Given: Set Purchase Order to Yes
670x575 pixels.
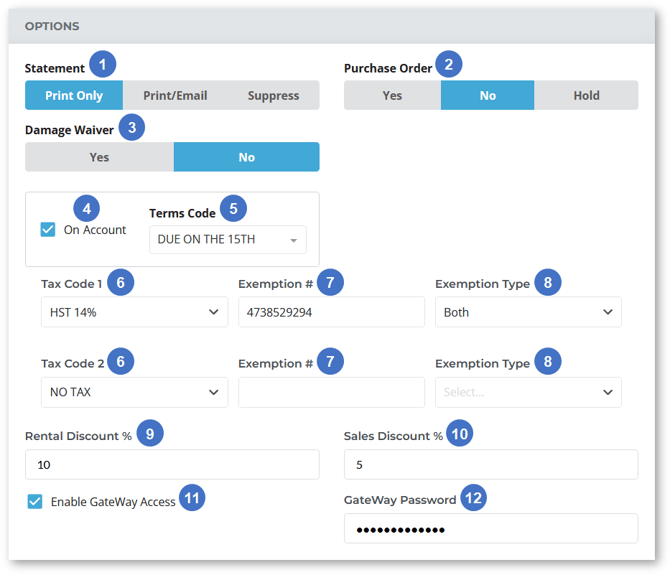Looking at the screenshot, I should click(x=392, y=96).
